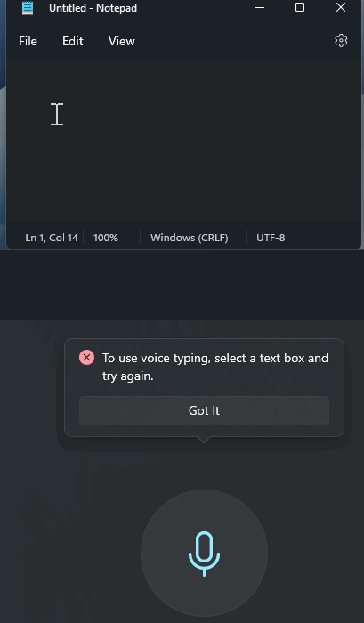Open the File menu
Screen dimensions: 364x623
click(x=28, y=41)
